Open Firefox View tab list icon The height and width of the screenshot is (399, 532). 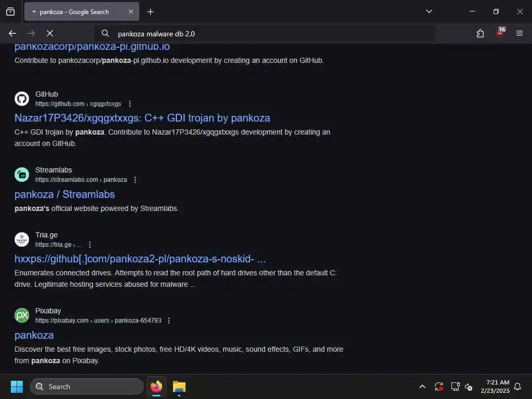point(10,12)
